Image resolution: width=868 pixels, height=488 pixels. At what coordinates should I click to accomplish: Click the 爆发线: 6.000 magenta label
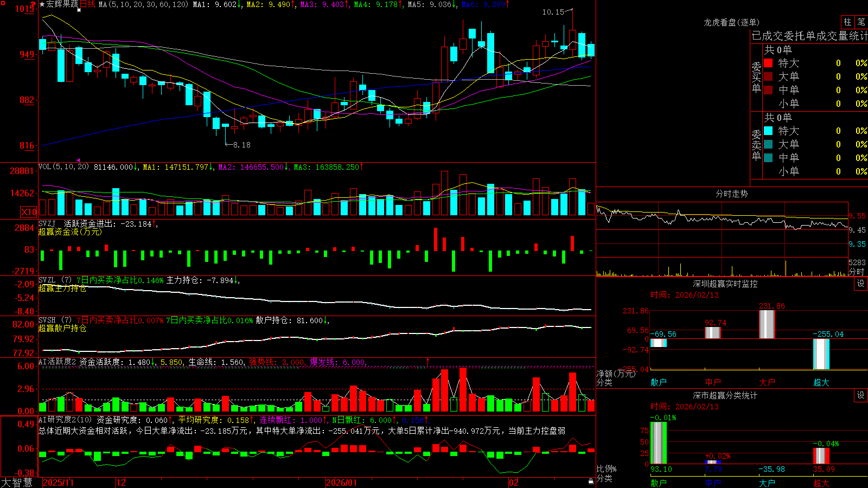[x=339, y=362]
